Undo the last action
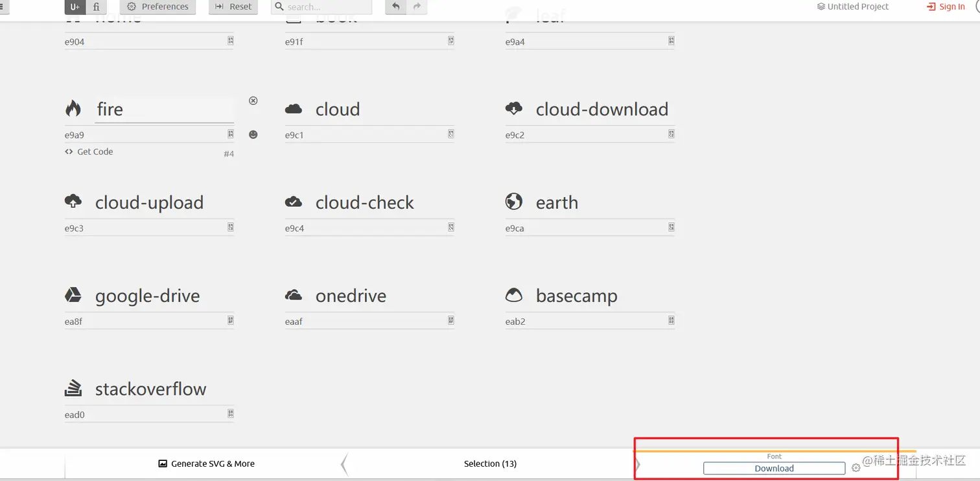980x481 pixels. pos(395,6)
